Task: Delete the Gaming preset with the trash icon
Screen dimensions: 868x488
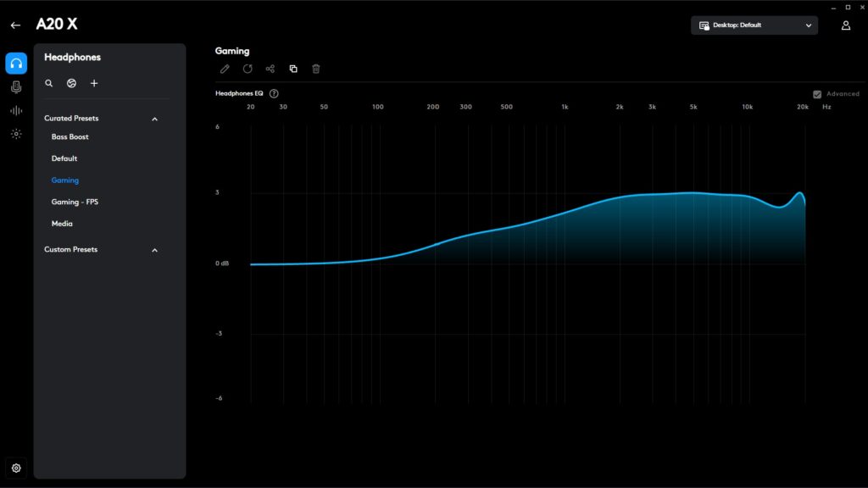Action: (316, 69)
